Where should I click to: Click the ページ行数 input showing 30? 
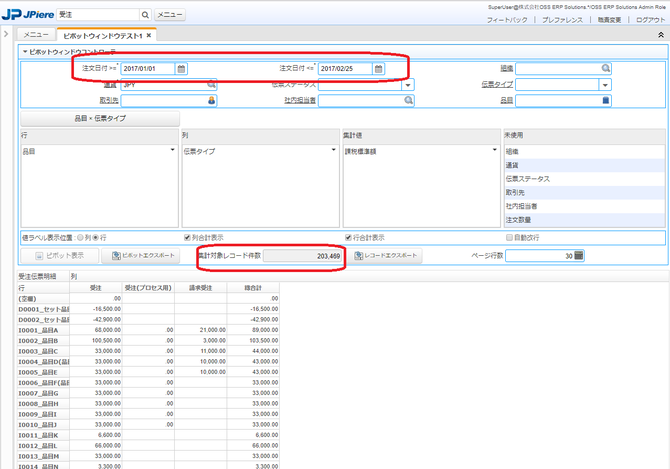coord(540,256)
